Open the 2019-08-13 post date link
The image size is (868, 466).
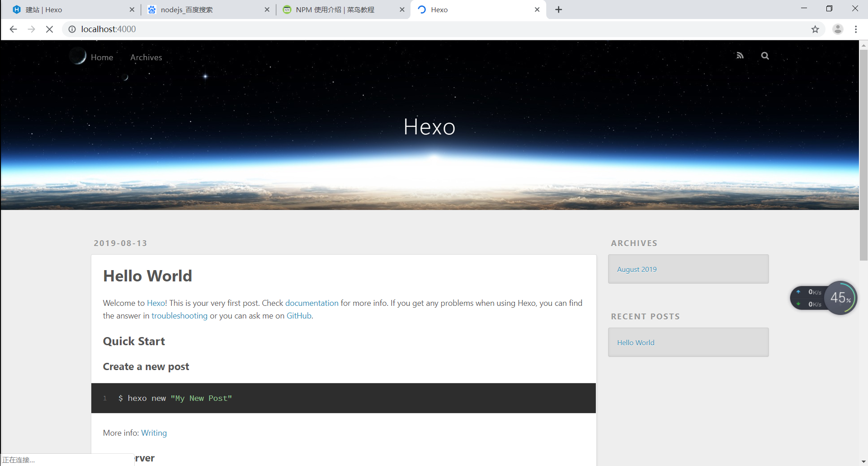pos(120,243)
